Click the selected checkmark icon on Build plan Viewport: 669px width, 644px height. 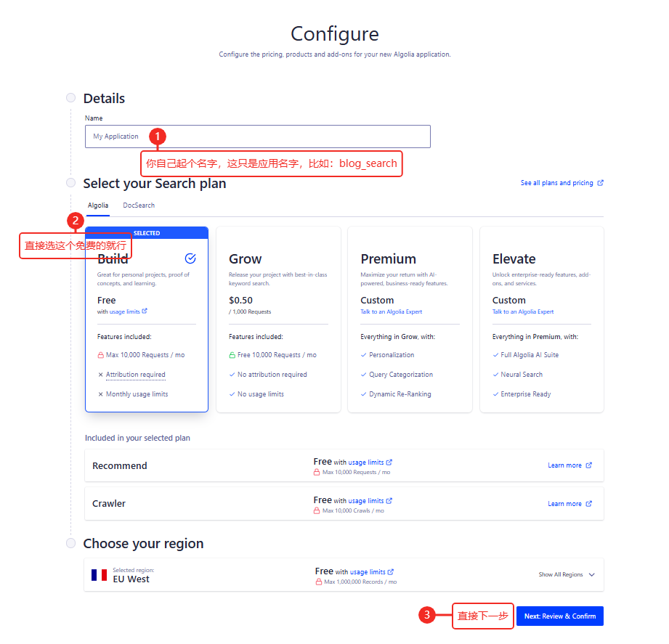pyautogui.click(x=190, y=258)
